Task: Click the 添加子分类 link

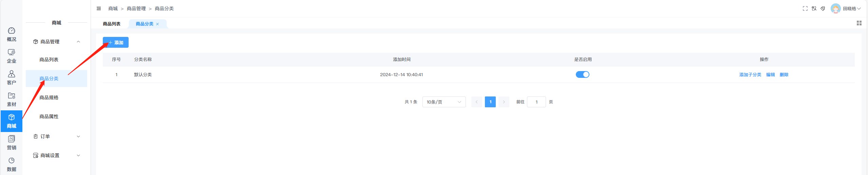Action: [750, 74]
